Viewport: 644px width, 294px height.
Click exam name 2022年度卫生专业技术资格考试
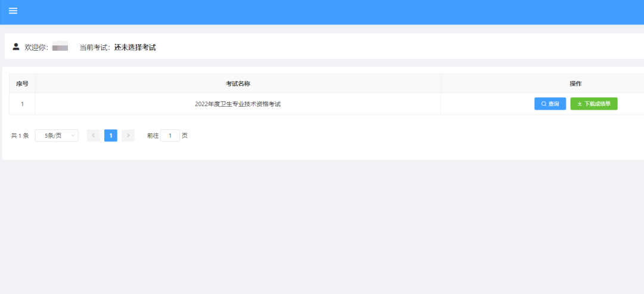[238, 104]
